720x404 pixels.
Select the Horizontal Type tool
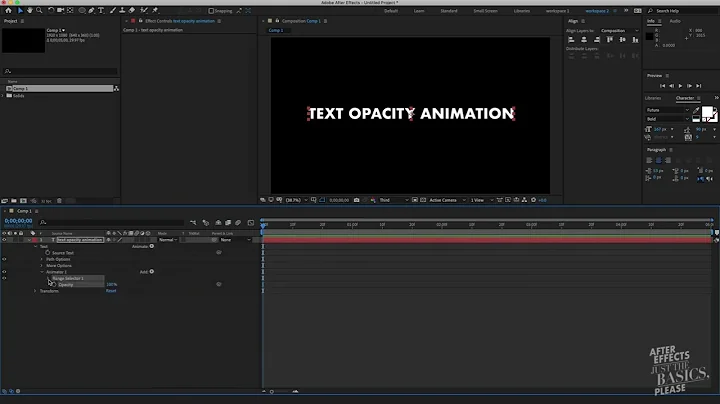point(101,10)
